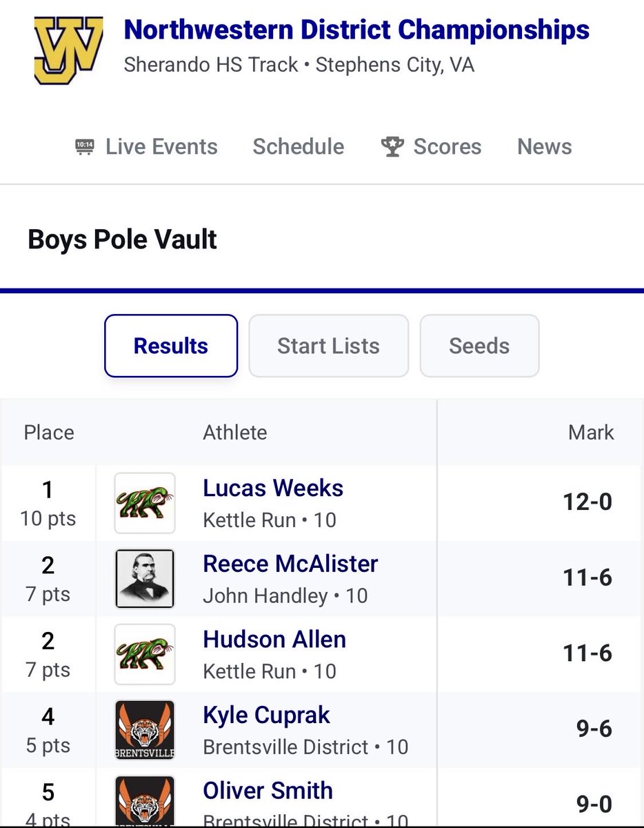
Task: Open Oliver Smith's athlete profile
Action: tap(268, 791)
